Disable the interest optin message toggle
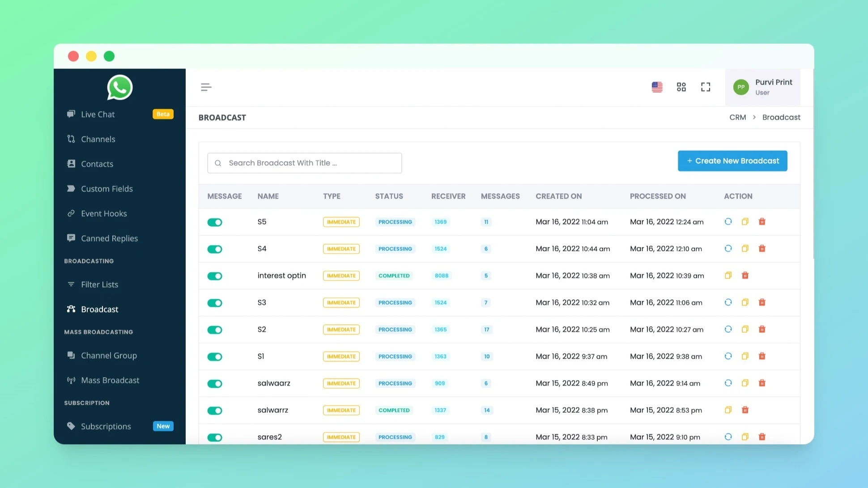This screenshot has height=488, width=868. [x=215, y=276]
